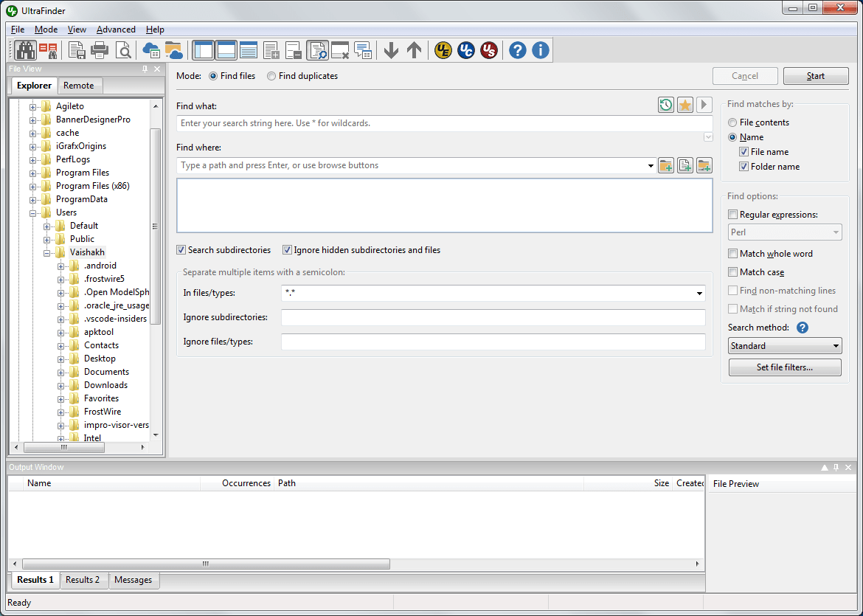Switch to the Messages tab
This screenshot has width=863, height=616.
(x=134, y=580)
